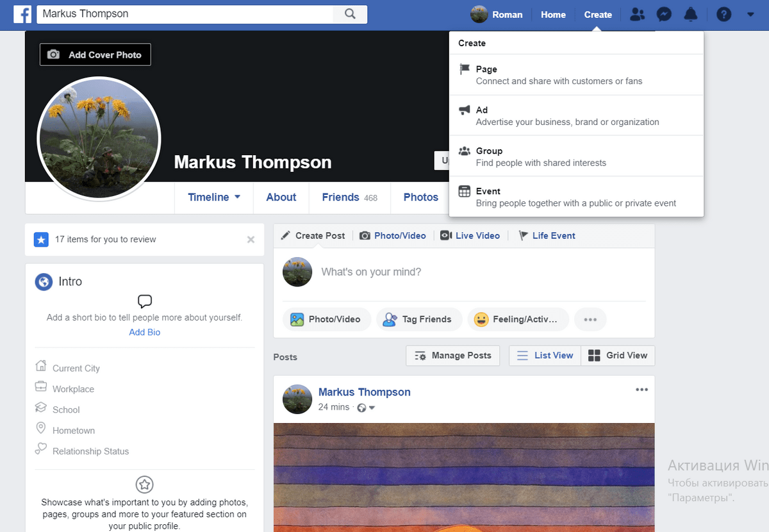
Task: Click the speech bubble bio icon
Action: point(145,301)
